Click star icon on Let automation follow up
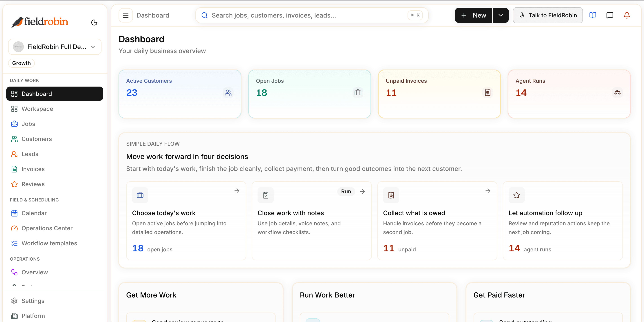Screen dimensions: 644x322 coord(516,195)
